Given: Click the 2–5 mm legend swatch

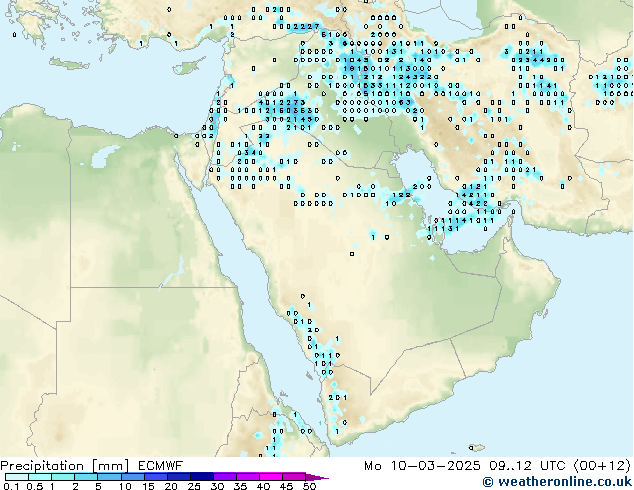Looking at the screenshot, I should point(86,477).
